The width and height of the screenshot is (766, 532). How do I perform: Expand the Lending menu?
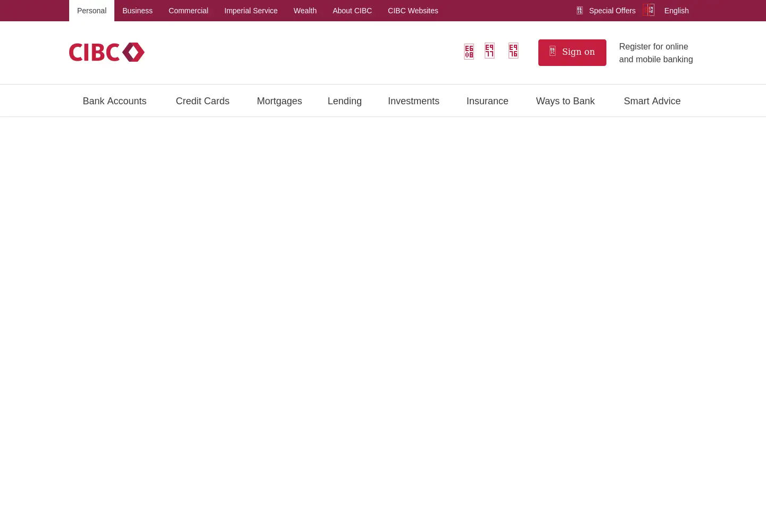click(x=345, y=101)
